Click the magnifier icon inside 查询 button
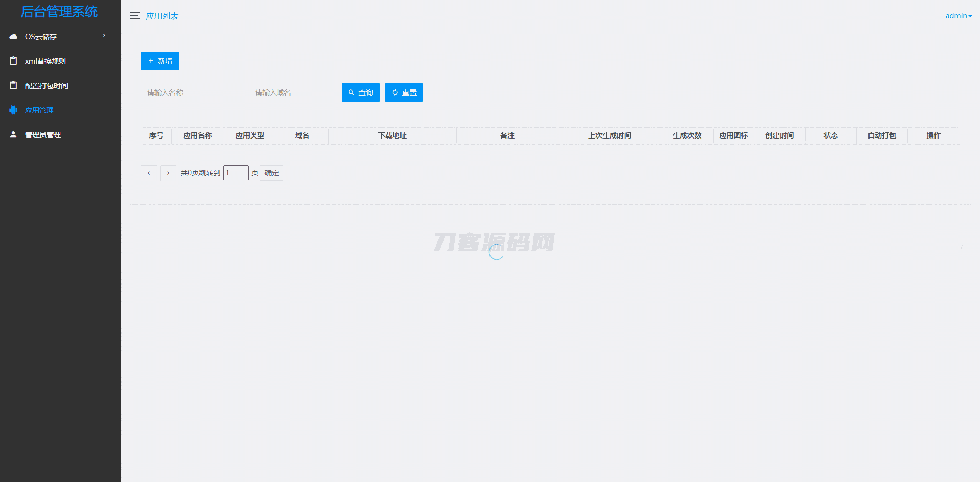 pyautogui.click(x=351, y=93)
